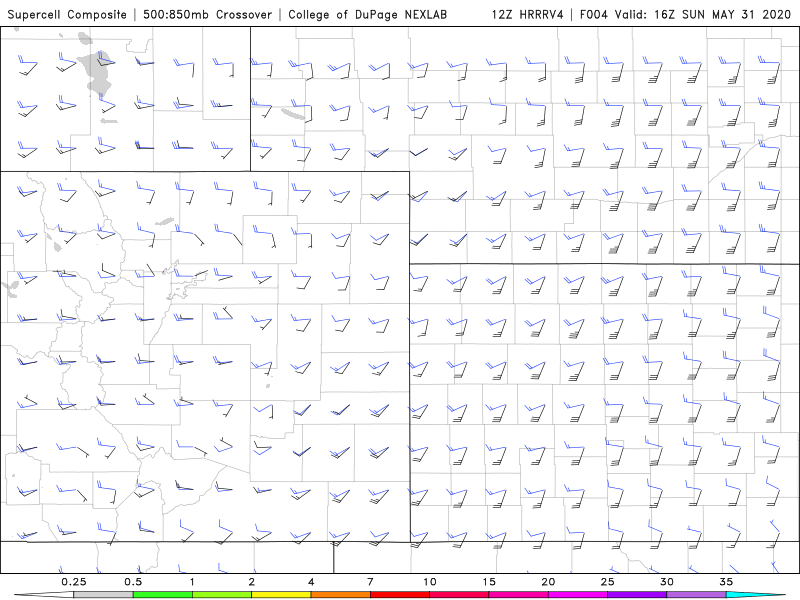
Task: Select the white below-0.25 legend arrow
Action: [x=44, y=595]
